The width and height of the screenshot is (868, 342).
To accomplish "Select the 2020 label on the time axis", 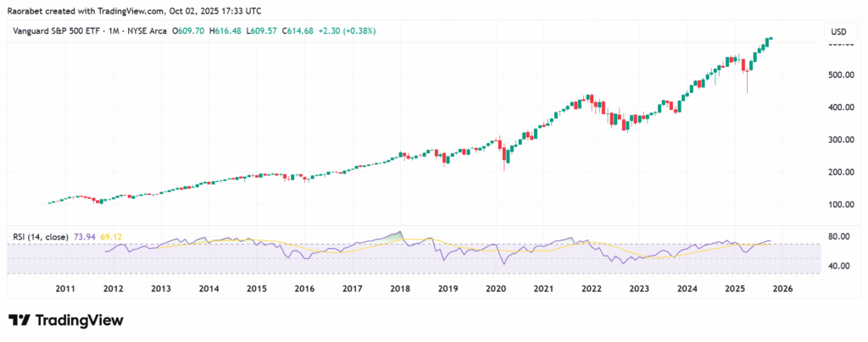I will (495, 289).
